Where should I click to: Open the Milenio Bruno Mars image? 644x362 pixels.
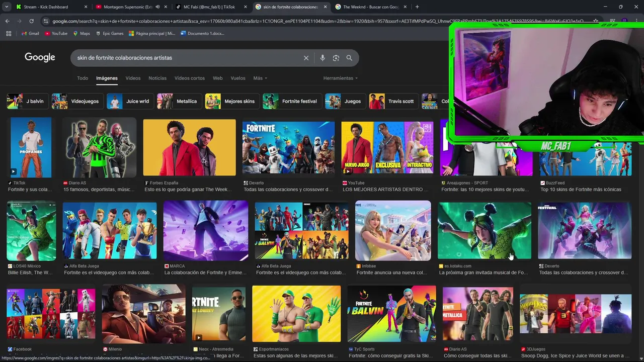point(143,314)
